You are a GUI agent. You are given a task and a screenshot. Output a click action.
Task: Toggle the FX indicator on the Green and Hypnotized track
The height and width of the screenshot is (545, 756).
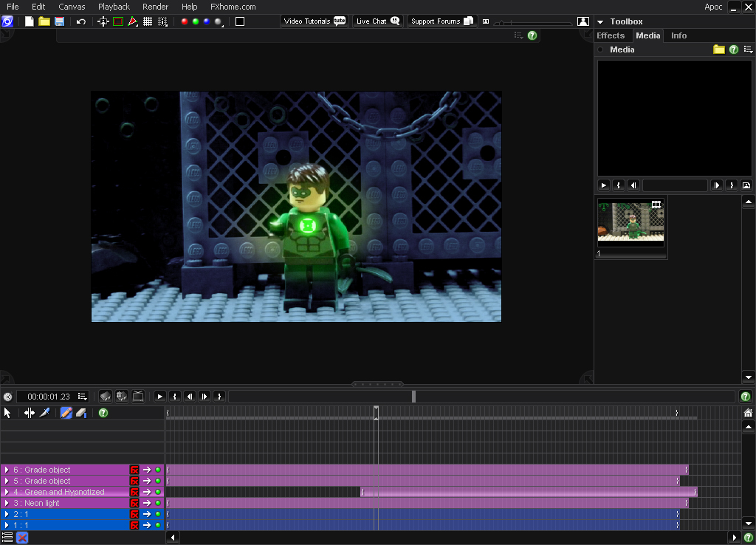pos(134,491)
